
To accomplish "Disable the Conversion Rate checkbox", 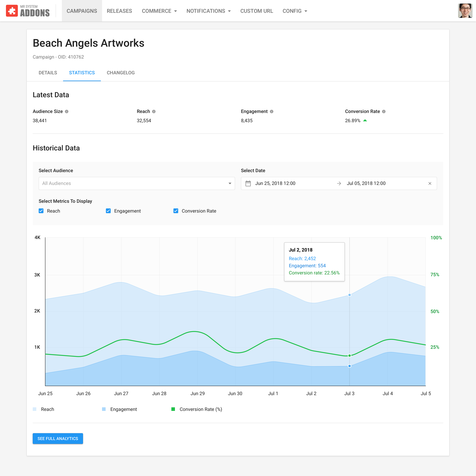I will pos(176,211).
